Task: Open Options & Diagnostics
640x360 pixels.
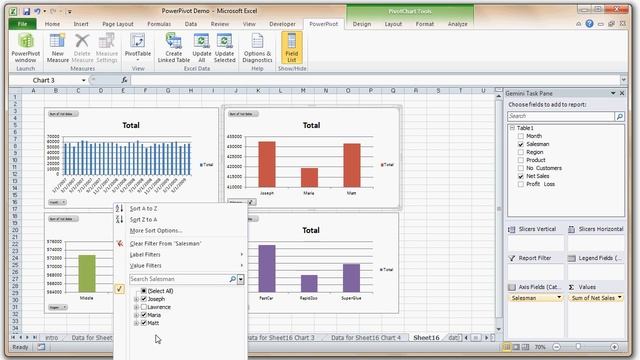Action: 257,48
